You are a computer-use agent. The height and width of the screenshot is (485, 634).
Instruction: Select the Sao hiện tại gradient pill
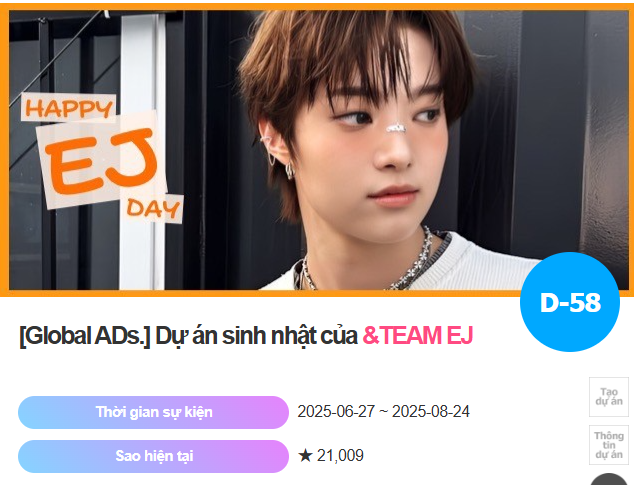pos(153,456)
